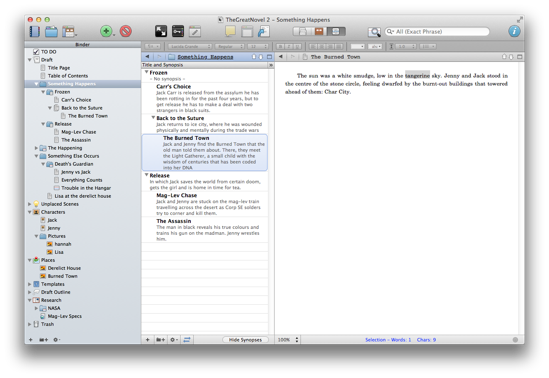The image size is (549, 378).
Task: Select Mag-Lev Specs in Research
Action: click(65, 316)
